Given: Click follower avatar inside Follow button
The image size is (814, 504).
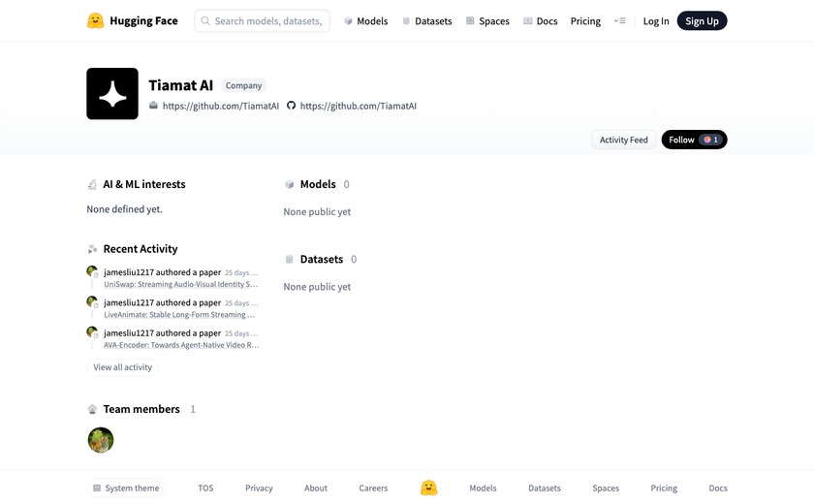Looking at the screenshot, I should [x=707, y=140].
